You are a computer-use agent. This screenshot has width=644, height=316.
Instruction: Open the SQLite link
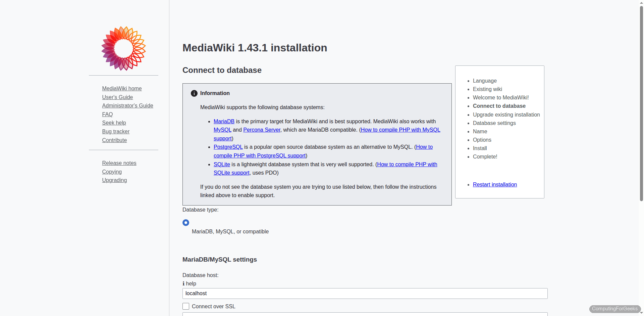(x=222, y=164)
